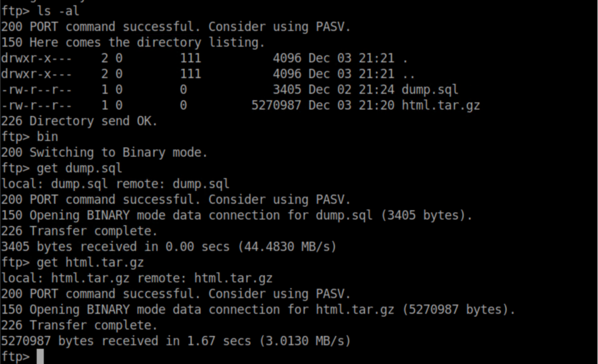Viewport: 598px width, 364px height.
Task: Click the 5270987 file size in listing
Action: pos(276,105)
